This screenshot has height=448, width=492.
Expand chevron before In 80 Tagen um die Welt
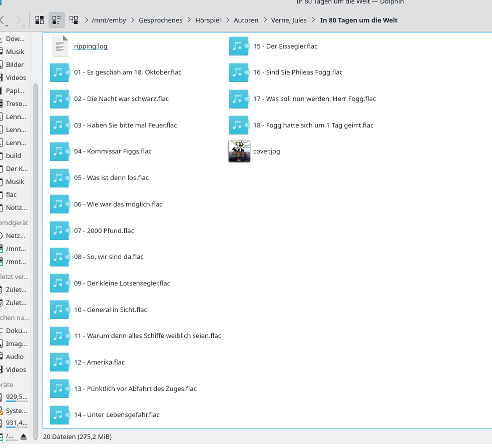point(313,20)
